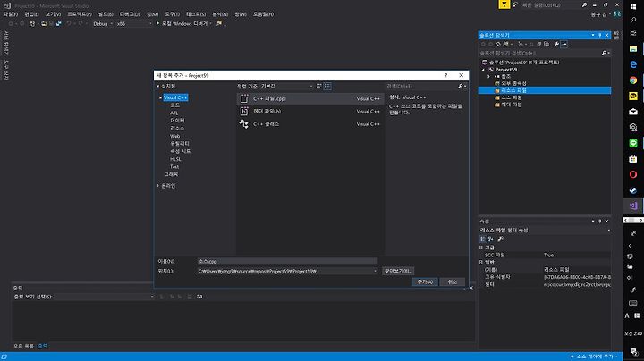This screenshot has width=644, height=361.
Task: Collapse the Visual C++ tree node
Action: pyautogui.click(x=161, y=97)
